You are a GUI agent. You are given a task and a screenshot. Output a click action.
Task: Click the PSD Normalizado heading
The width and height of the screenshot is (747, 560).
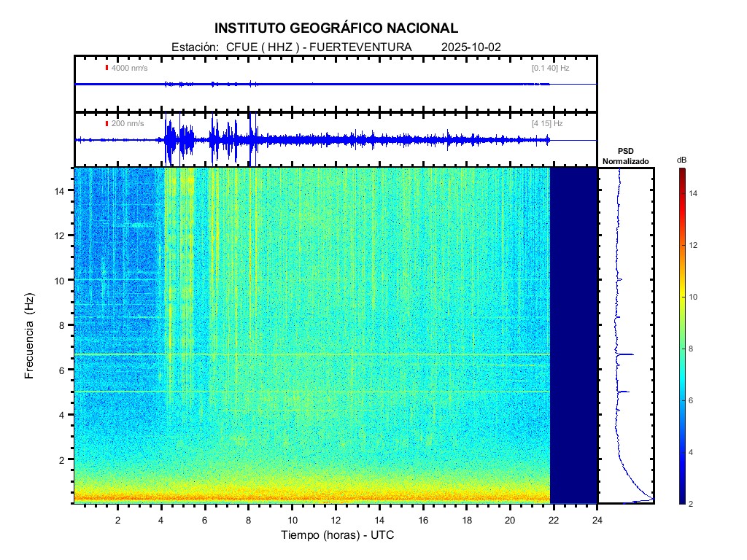625,157
